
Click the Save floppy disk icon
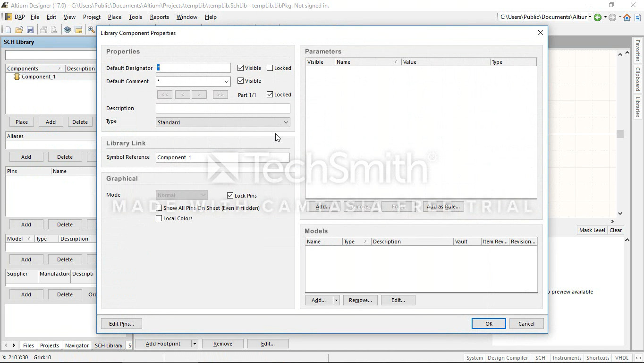click(x=30, y=30)
